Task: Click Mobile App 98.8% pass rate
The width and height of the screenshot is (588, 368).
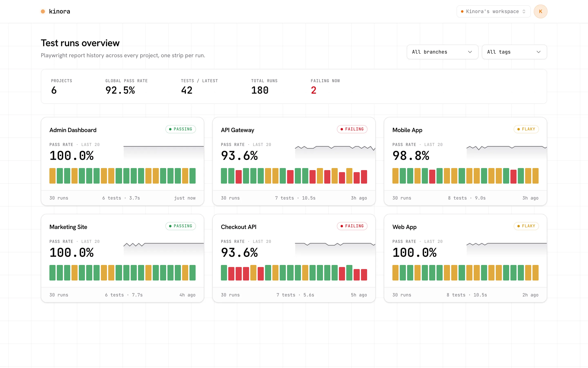Action: click(411, 156)
